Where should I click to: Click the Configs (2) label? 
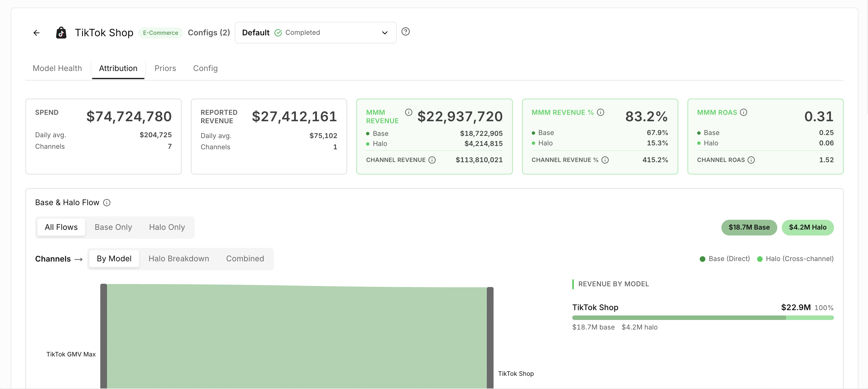(209, 33)
